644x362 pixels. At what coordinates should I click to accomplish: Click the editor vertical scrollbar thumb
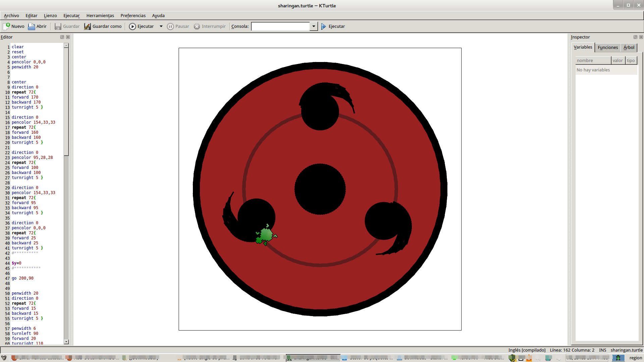(x=66, y=102)
